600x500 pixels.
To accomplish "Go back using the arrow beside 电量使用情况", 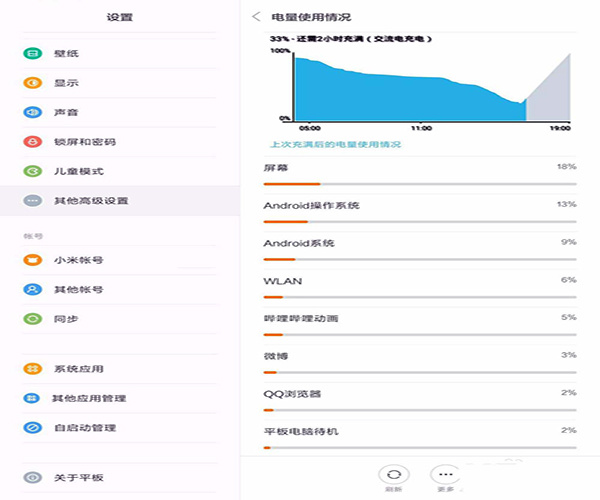I will pyautogui.click(x=257, y=17).
